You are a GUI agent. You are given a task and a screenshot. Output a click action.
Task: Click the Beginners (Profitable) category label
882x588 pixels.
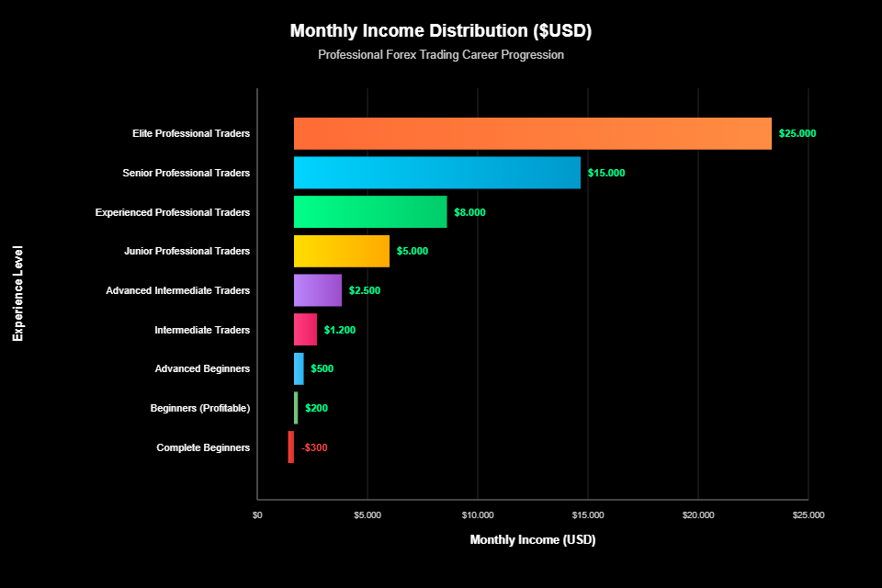pyautogui.click(x=199, y=408)
